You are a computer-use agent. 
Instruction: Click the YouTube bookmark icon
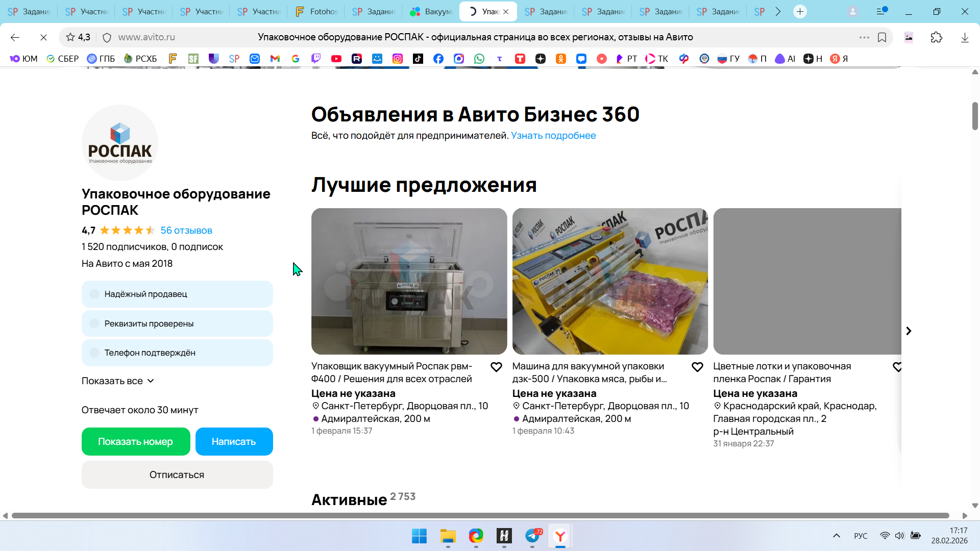pyautogui.click(x=336, y=59)
